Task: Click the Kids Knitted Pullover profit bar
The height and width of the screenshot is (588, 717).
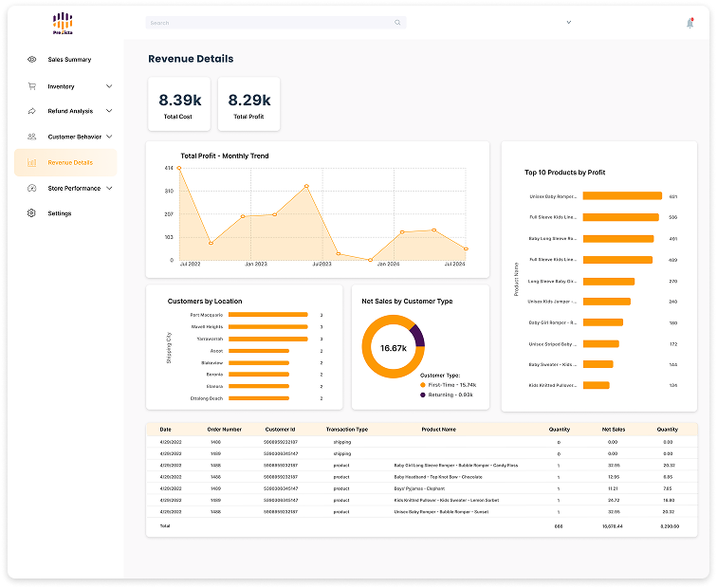Action: click(x=597, y=385)
